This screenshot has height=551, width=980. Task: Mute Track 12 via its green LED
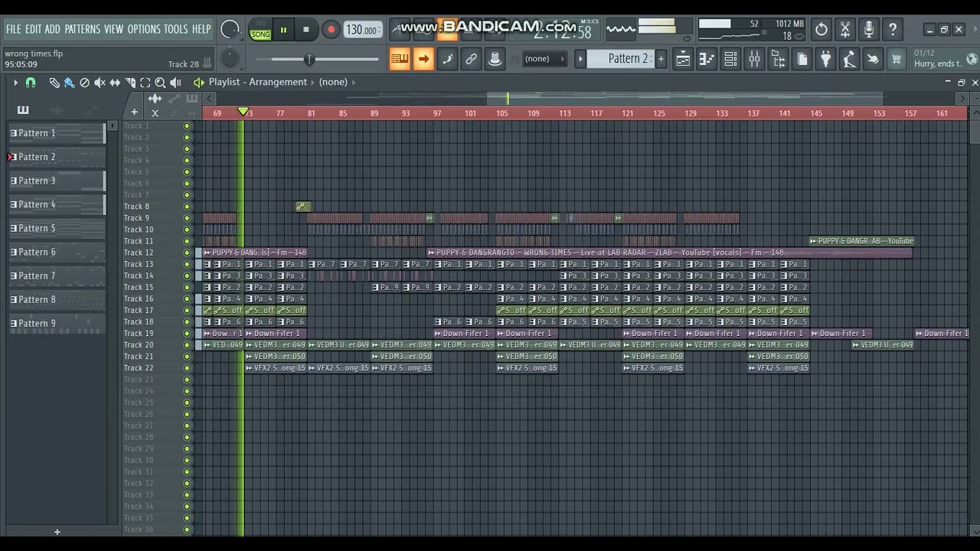pos(187,253)
